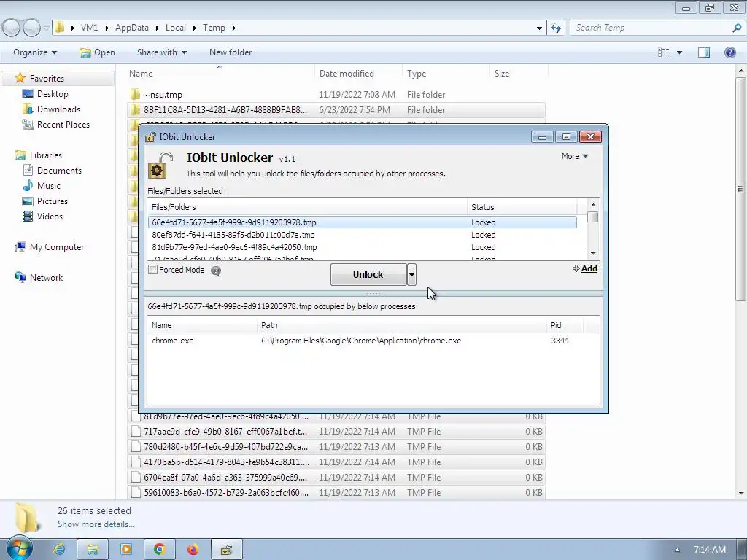The height and width of the screenshot is (560, 747).
Task: Open Firefox from the taskbar
Action: click(x=193, y=549)
